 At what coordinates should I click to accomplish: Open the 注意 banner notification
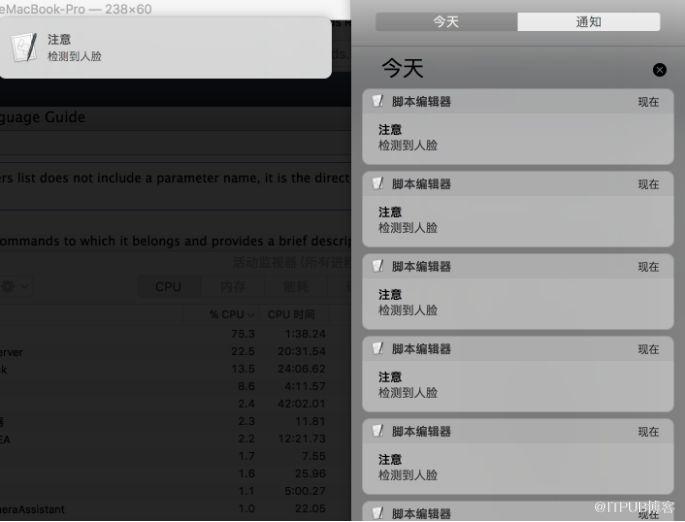pos(165,48)
